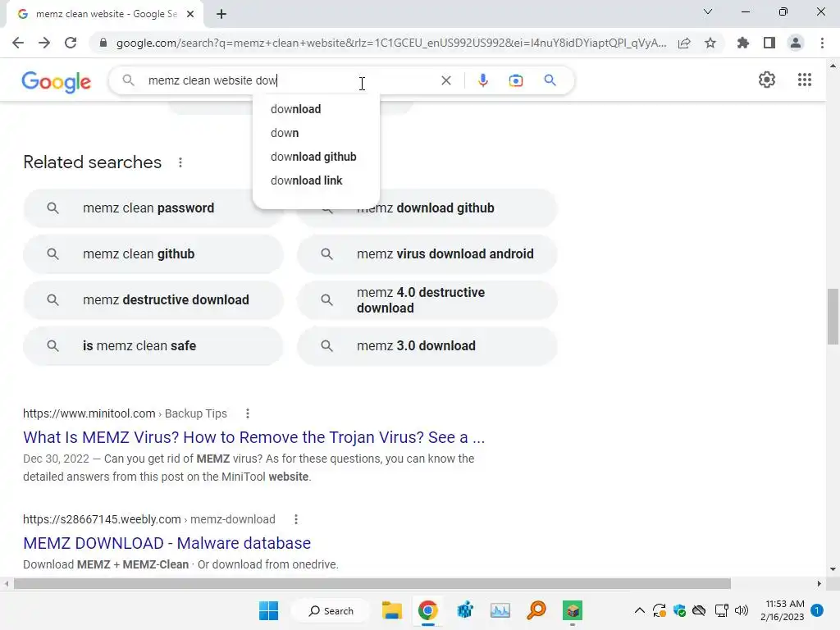840x630 pixels.
Task: Open MEMZ DOWNLOAD - Malware database result
Action: 167,543
